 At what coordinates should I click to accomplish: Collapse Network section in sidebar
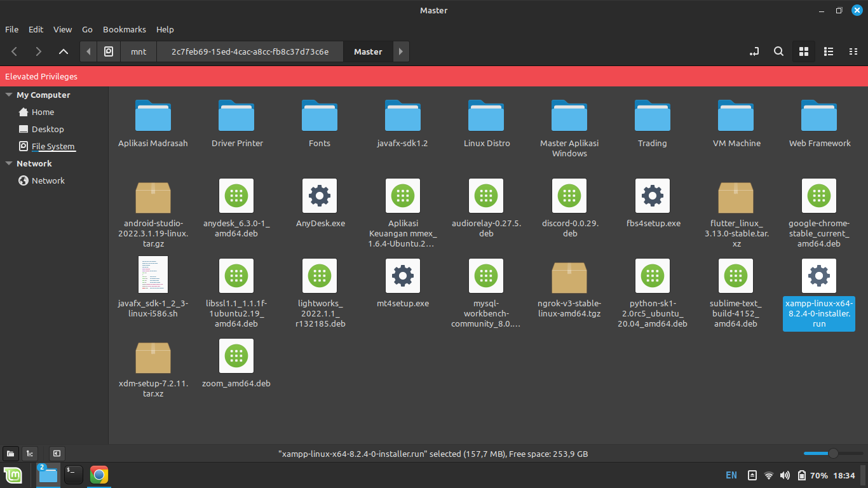(9, 163)
